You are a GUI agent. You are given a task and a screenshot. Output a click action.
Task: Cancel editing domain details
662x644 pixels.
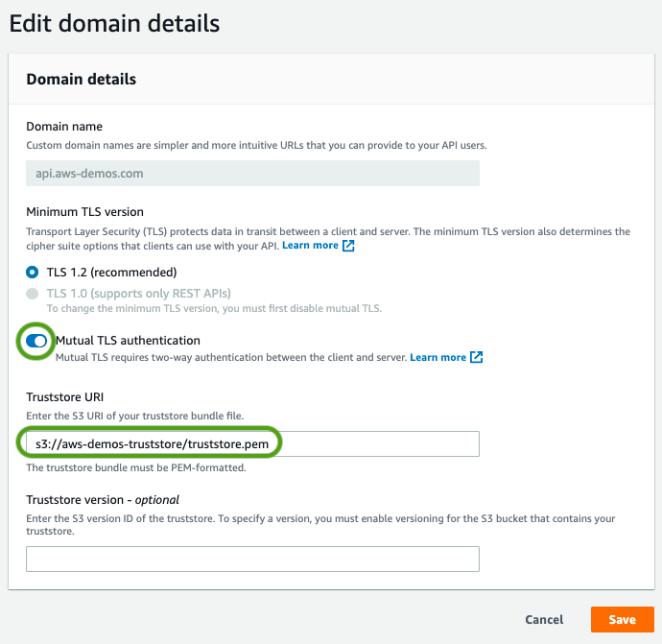click(x=544, y=620)
